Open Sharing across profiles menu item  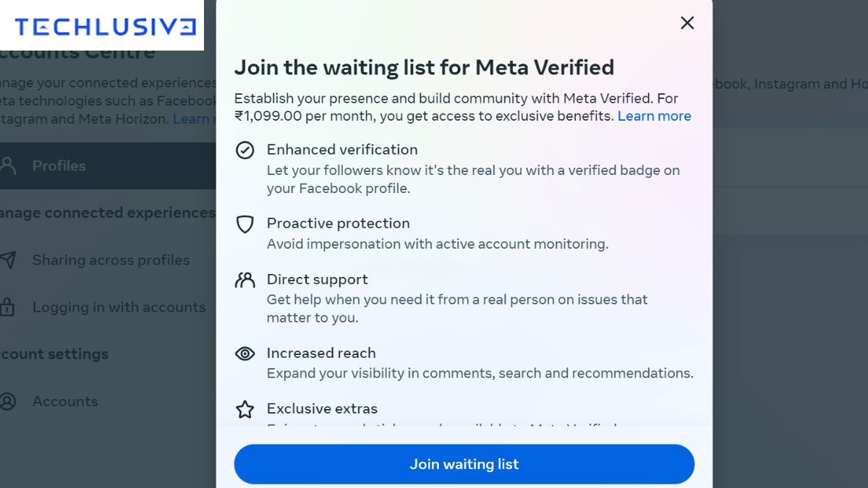click(x=111, y=260)
